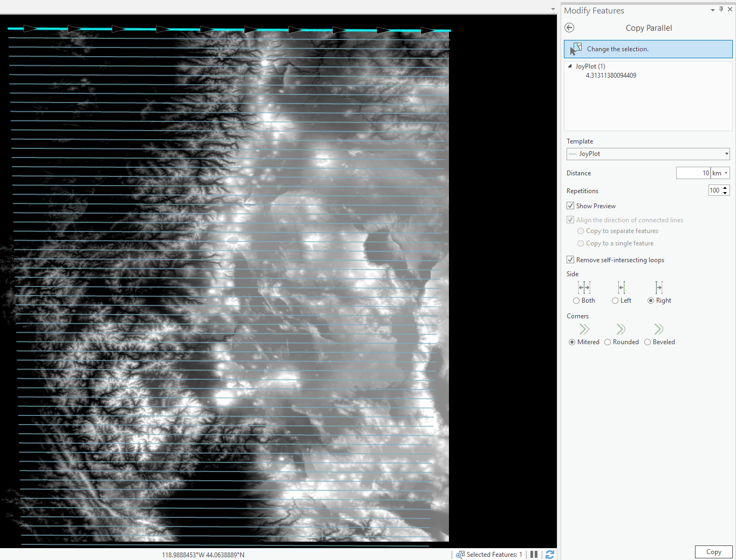
Task: Select the JoyPlot (1) layer row
Action: pyautogui.click(x=590, y=66)
